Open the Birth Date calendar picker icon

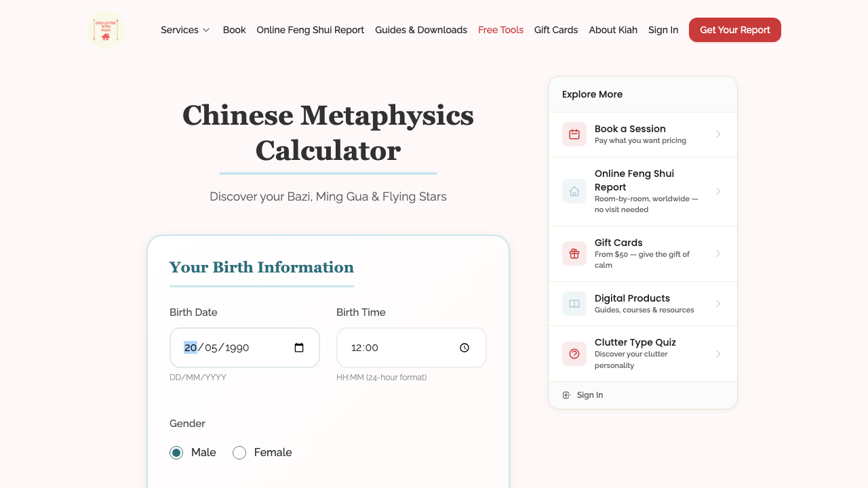[299, 348]
